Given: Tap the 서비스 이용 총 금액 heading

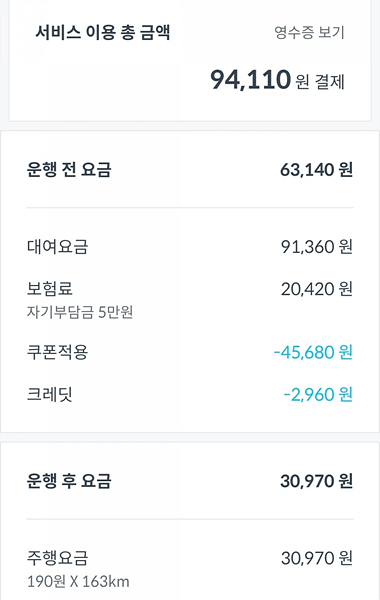Looking at the screenshot, I should click(103, 32).
